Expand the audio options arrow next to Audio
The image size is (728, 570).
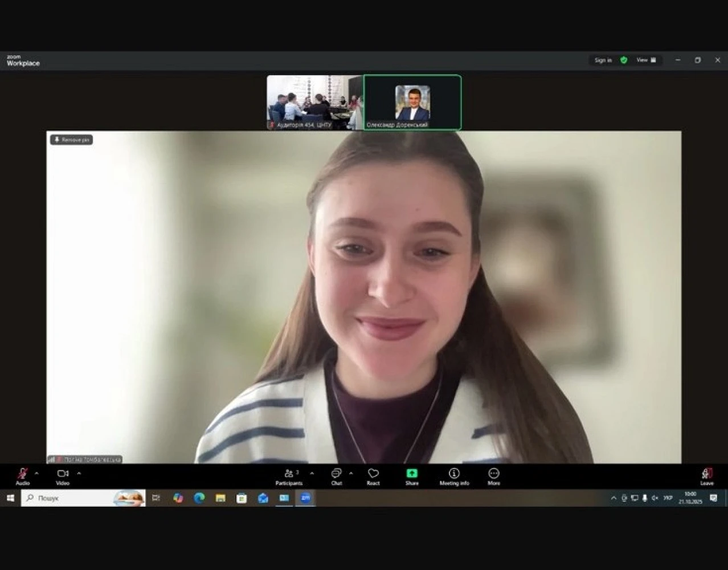pyautogui.click(x=36, y=473)
